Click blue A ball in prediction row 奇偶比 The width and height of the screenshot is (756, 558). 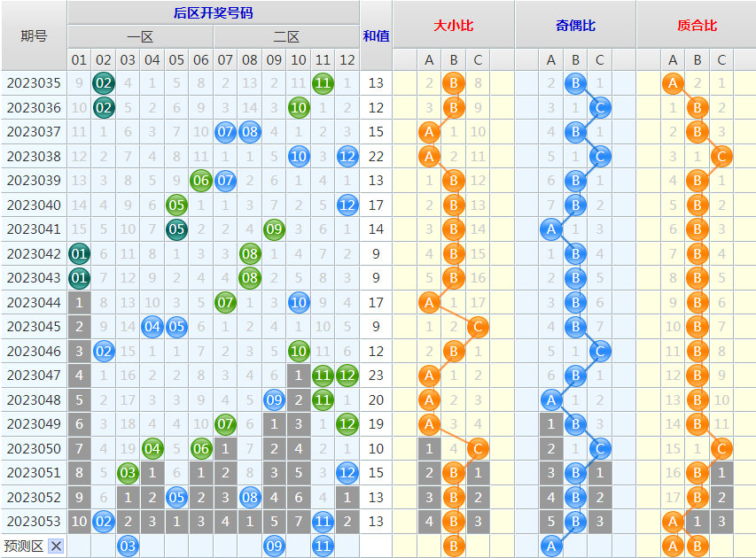point(551,546)
